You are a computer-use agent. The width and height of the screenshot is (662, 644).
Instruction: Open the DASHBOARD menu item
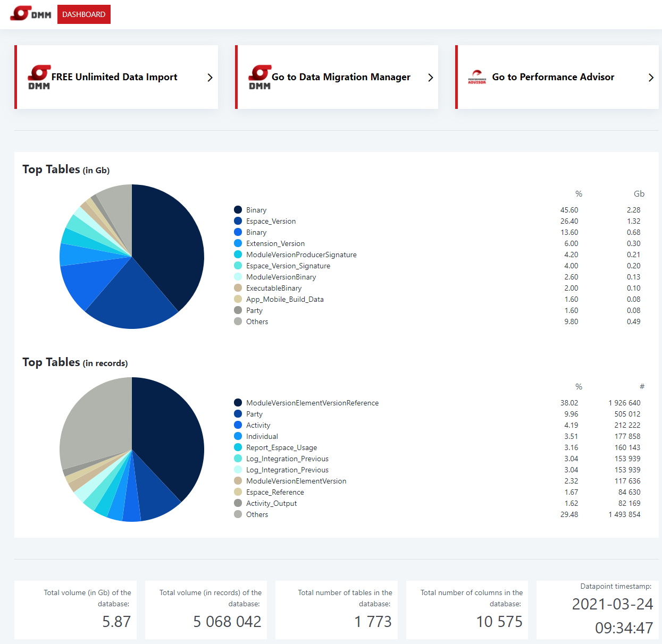tap(83, 14)
